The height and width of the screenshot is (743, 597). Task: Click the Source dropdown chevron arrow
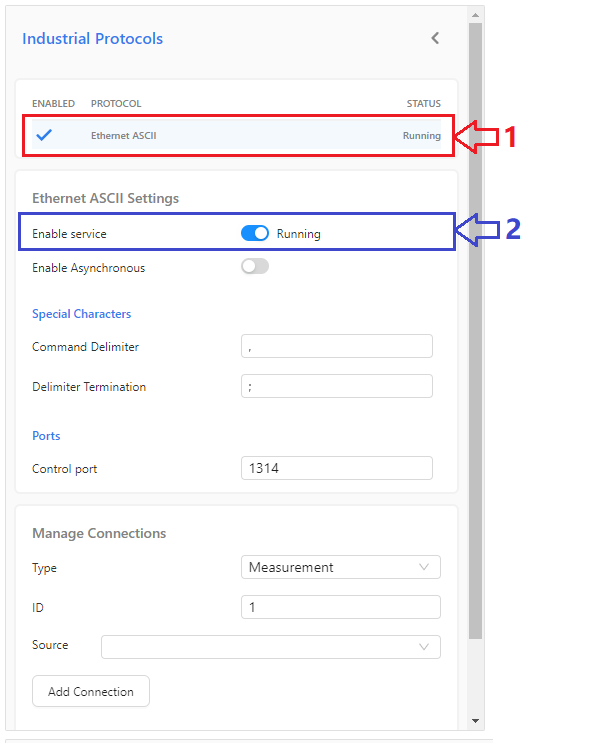424,647
